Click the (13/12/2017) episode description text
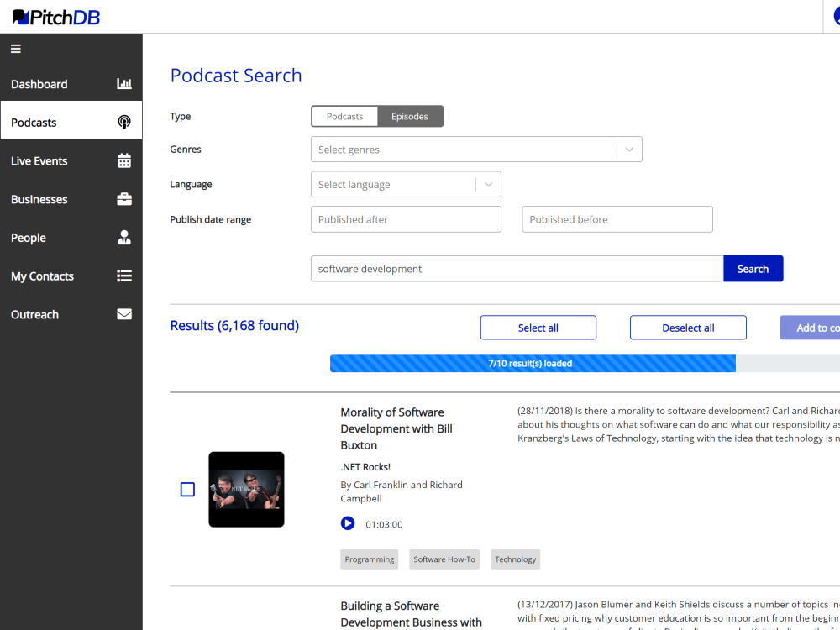Image resolution: width=840 pixels, height=630 pixels. [678, 616]
